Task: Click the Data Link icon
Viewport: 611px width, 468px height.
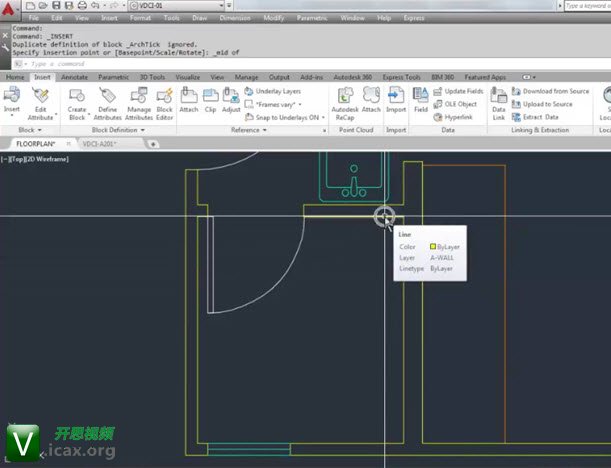Action: point(498,100)
